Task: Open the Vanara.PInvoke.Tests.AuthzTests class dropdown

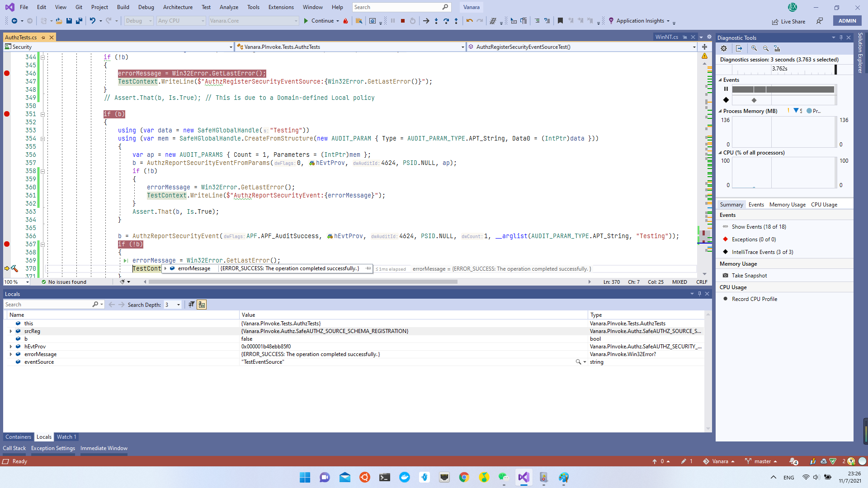Action: (x=462, y=47)
